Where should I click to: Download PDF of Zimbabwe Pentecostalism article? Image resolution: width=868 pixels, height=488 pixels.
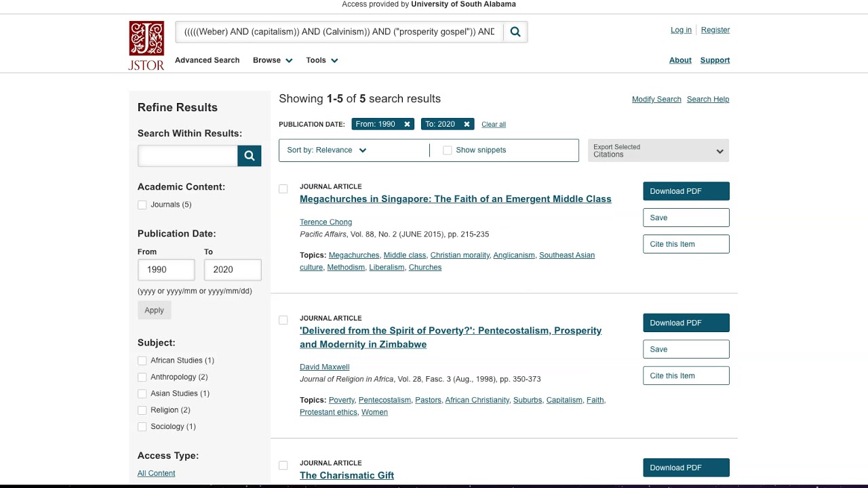tap(686, 323)
